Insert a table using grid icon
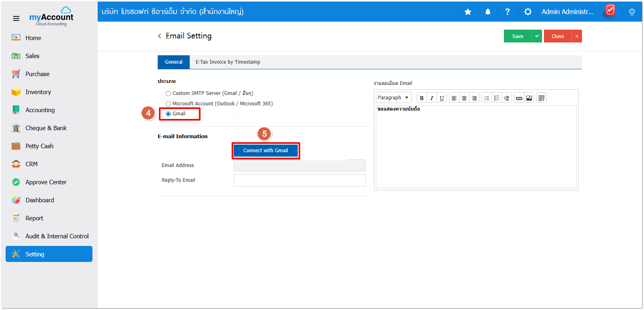644x310 pixels. (x=542, y=98)
